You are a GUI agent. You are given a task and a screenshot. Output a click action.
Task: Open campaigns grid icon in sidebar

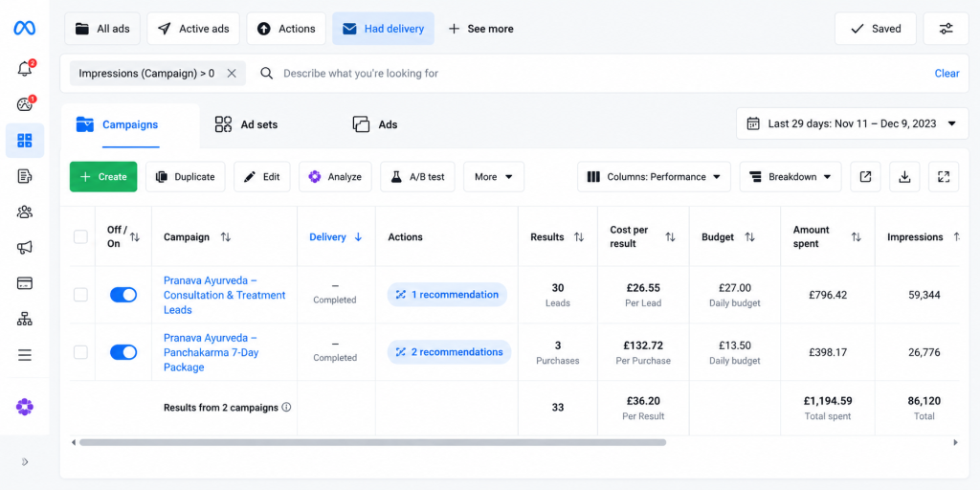coord(24,140)
